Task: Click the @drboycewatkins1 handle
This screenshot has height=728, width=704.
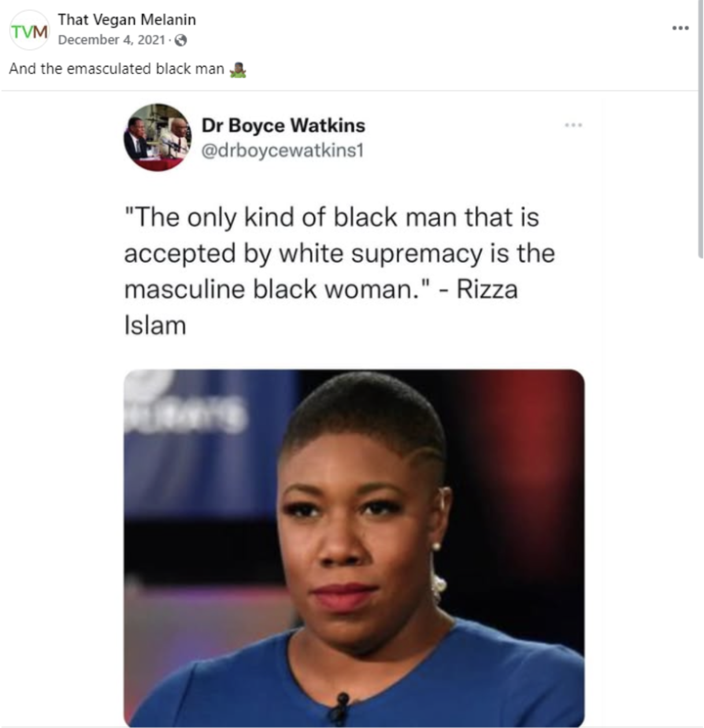Action: tap(283, 150)
